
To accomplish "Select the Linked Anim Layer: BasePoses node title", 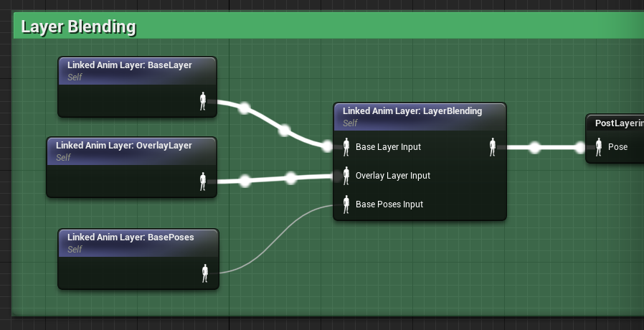I will (x=131, y=237).
